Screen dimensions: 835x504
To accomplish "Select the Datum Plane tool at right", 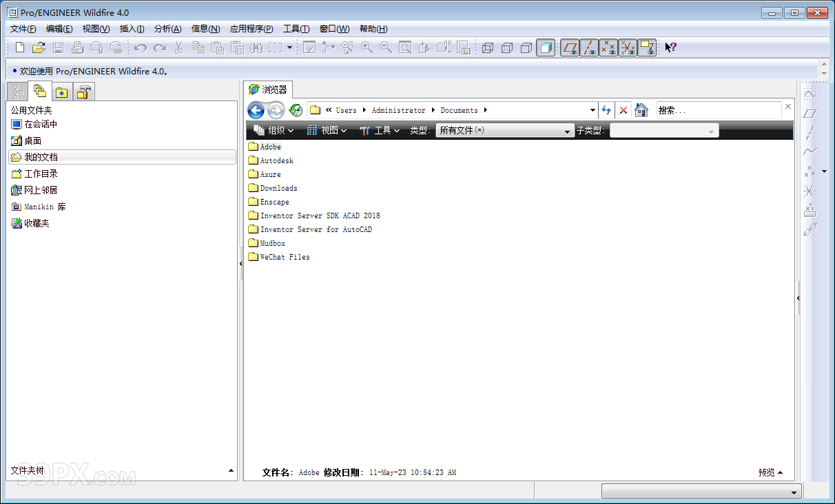I will click(810, 113).
